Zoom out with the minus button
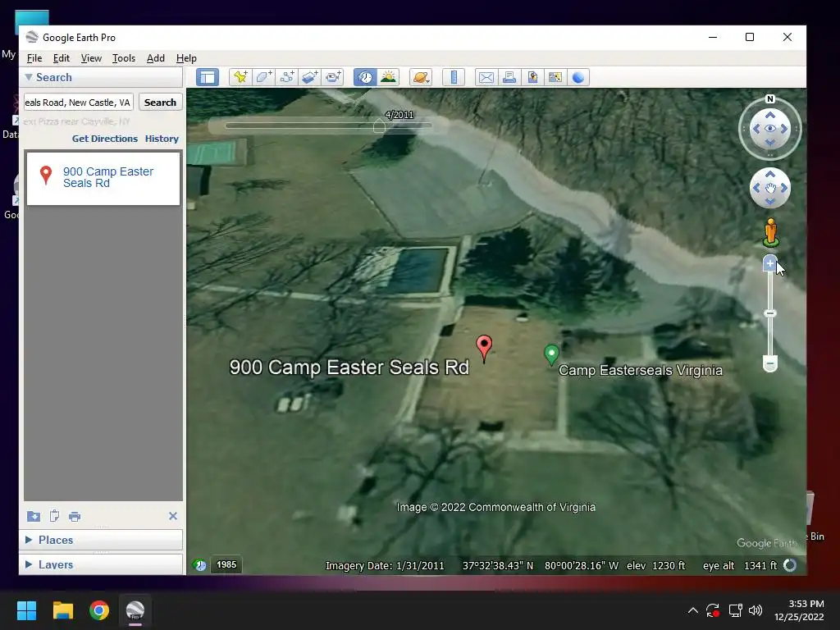Image resolution: width=840 pixels, height=630 pixels. tap(769, 363)
